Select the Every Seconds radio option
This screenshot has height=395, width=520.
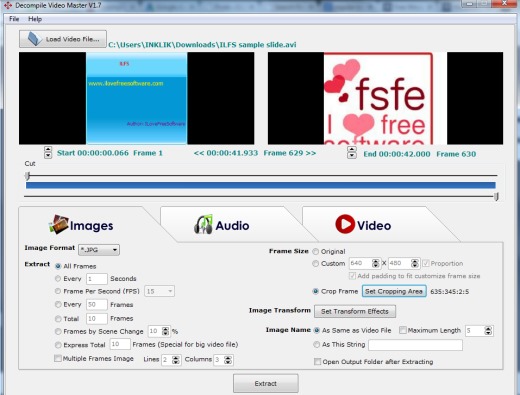coord(58,278)
